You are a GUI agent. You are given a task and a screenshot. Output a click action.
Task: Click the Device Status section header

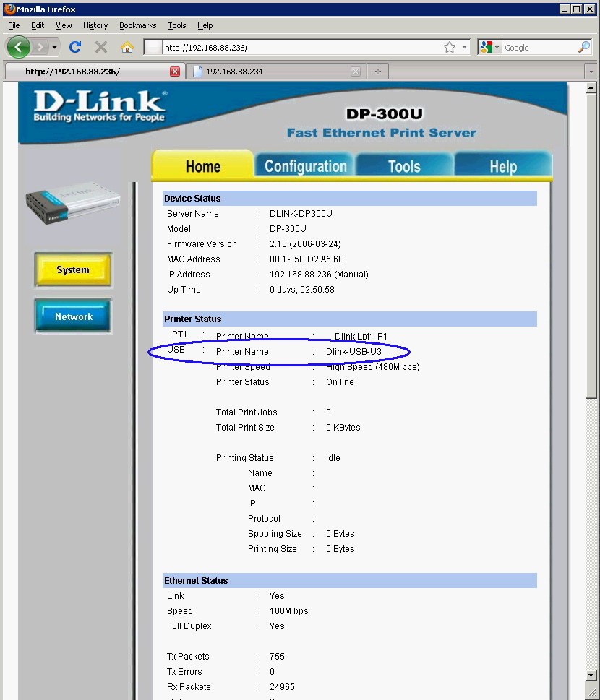point(350,198)
